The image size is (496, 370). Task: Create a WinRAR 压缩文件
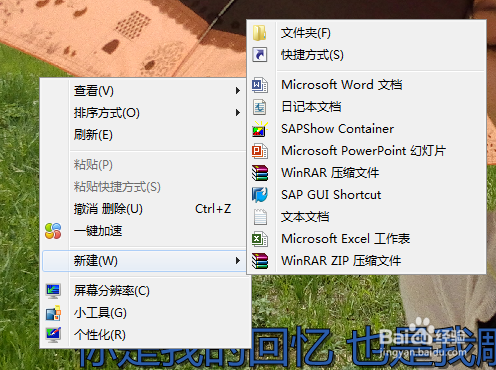point(366,173)
